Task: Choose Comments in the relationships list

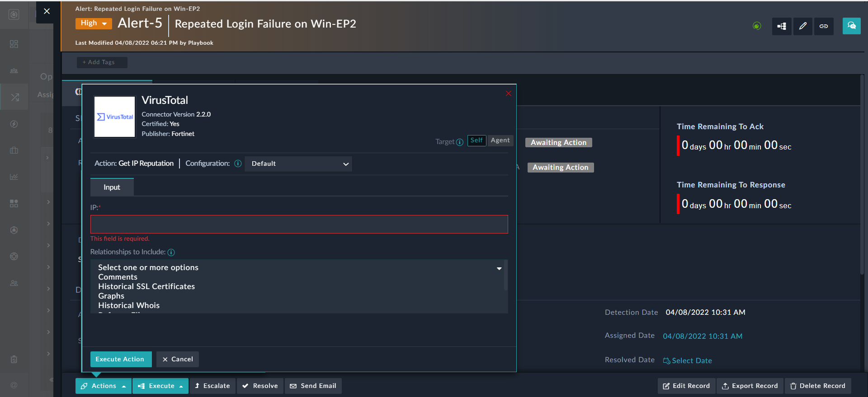Action: point(118,277)
